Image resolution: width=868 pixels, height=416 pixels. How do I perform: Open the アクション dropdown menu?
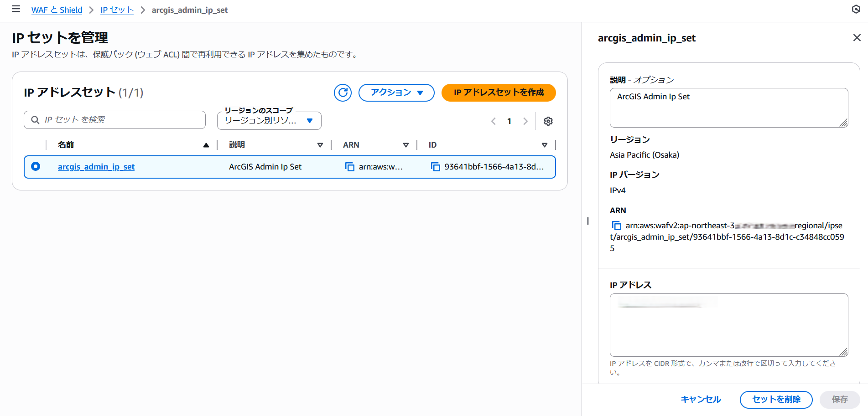tap(396, 92)
